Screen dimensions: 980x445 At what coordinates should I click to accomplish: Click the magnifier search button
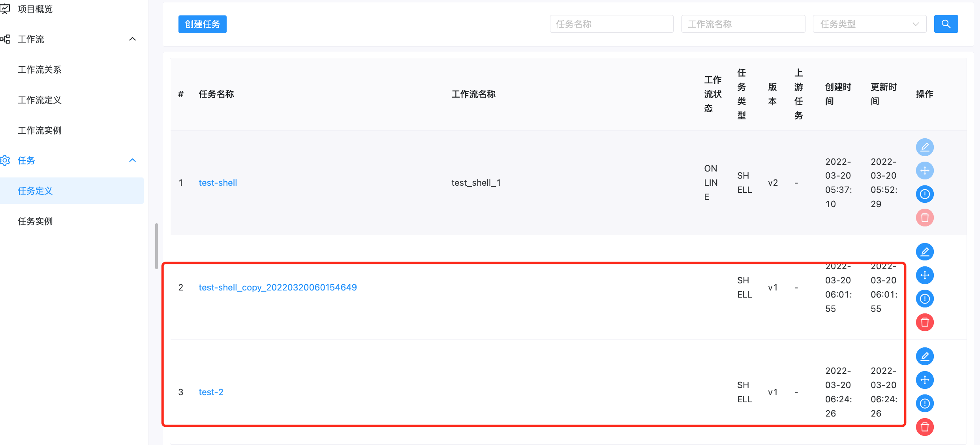pyautogui.click(x=946, y=24)
